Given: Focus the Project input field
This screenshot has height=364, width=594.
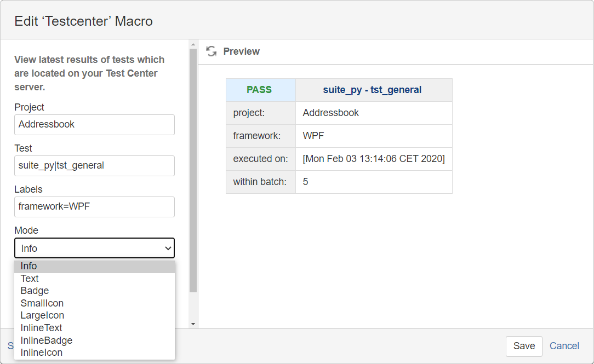Looking at the screenshot, I should (x=94, y=125).
